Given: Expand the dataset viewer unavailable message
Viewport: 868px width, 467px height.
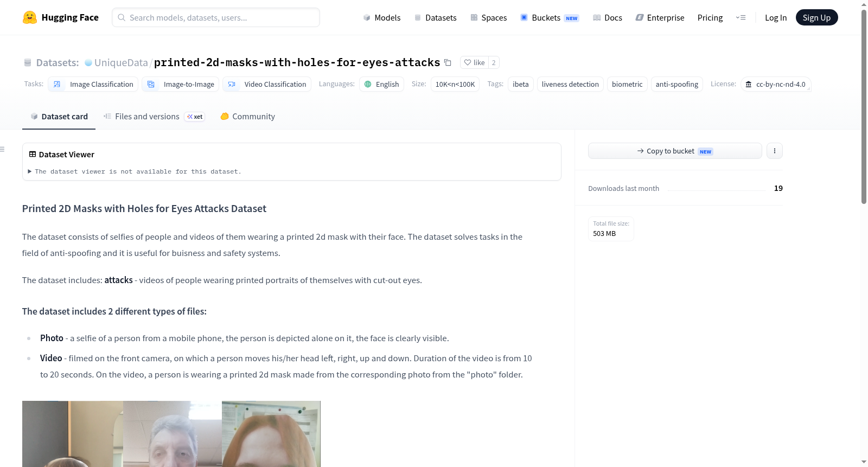Looking at the screenshot, I should click(x=135, y=171).
